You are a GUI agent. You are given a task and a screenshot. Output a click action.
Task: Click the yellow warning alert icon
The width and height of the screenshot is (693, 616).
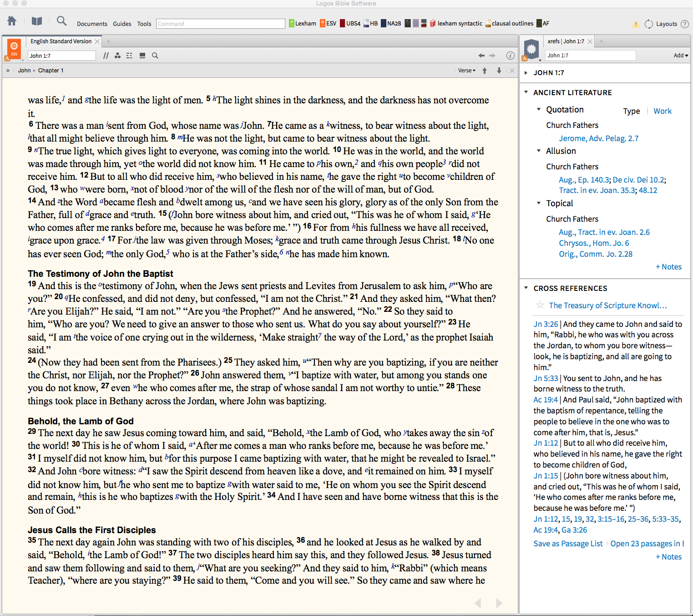coord(636,24)
